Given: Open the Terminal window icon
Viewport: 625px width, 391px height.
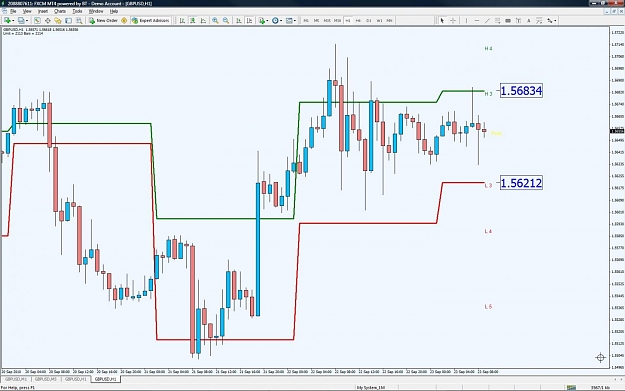Looking at the screenshot, I should [x=69, y=20].
